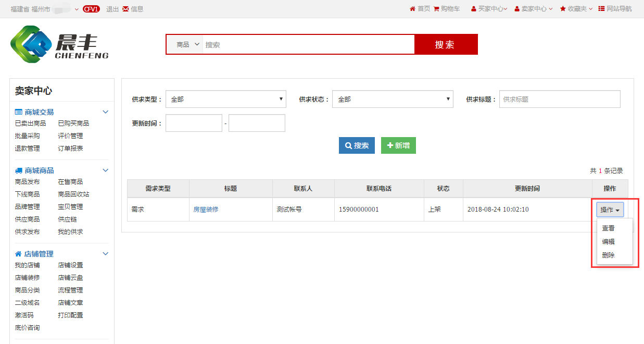Image resolution: width=644 pixels, height=344 pixels.
Task: Click the Chenfeng logo
Action: 59,44
